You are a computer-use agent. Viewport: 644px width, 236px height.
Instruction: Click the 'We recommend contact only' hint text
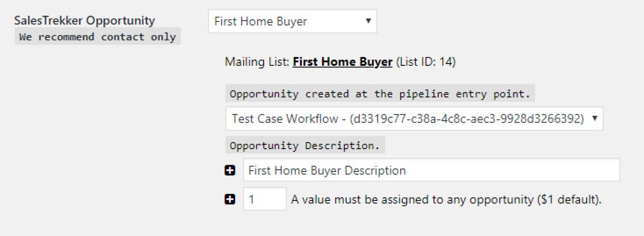pyautogui.click(x=98, y=37)
